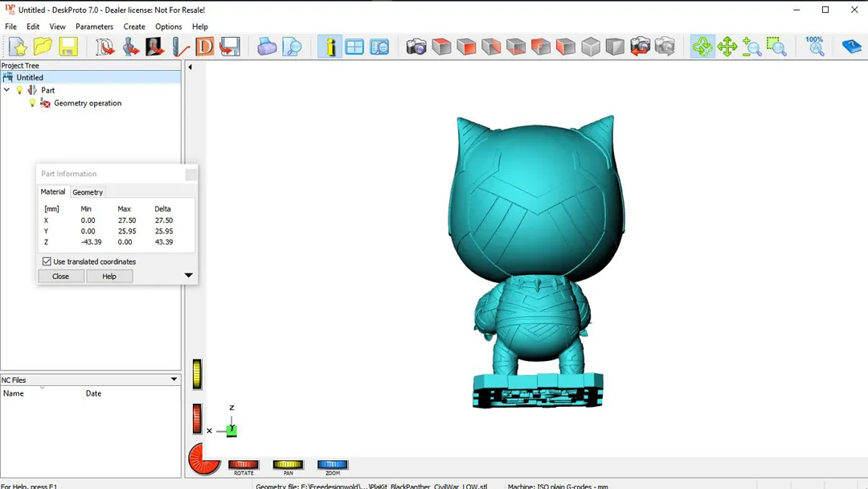Viewport: 868px width, 489px height.
Task: Select the Bottom view cube icon
Action: 516,47
